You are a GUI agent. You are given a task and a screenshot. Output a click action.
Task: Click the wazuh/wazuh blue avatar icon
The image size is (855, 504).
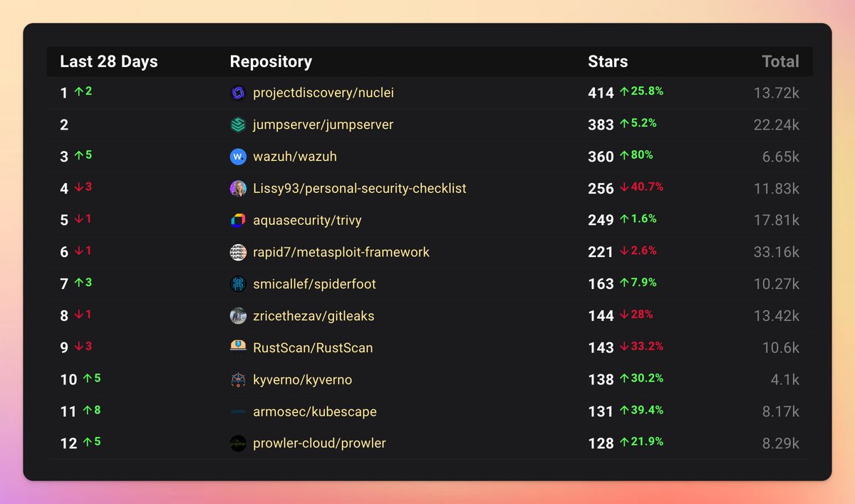238,157
